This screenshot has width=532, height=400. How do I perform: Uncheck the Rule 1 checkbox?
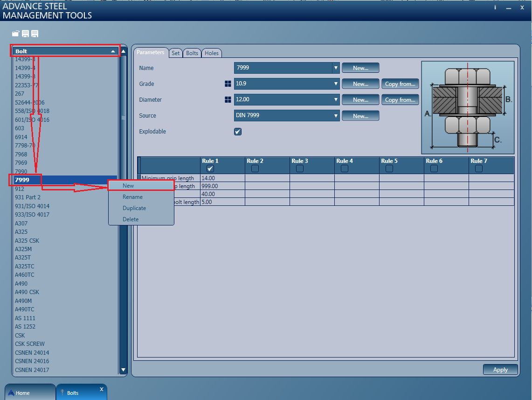[x=210, y=168]
